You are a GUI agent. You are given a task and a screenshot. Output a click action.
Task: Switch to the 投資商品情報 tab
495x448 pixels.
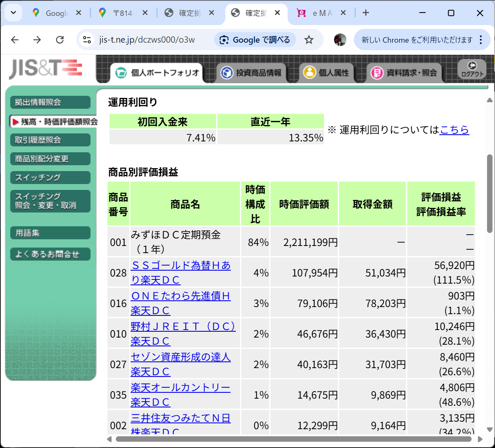click(x=251, y=73)
